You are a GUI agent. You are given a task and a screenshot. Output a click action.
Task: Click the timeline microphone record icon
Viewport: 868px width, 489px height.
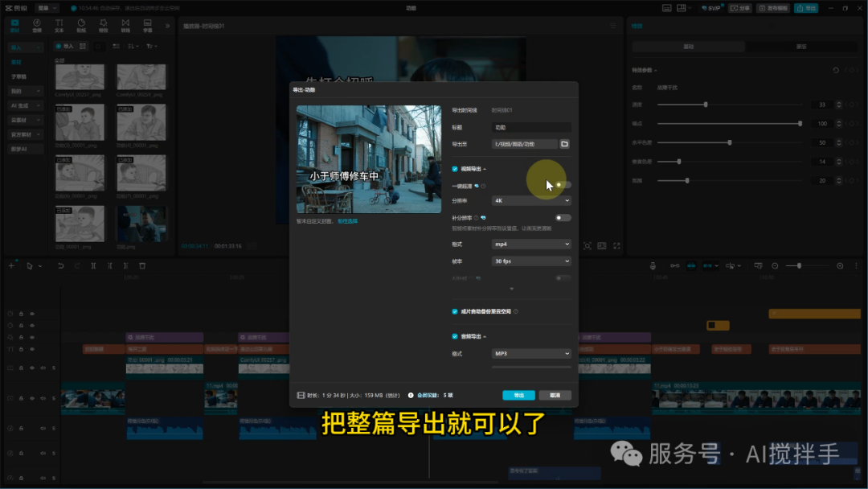tap(653, 266)
